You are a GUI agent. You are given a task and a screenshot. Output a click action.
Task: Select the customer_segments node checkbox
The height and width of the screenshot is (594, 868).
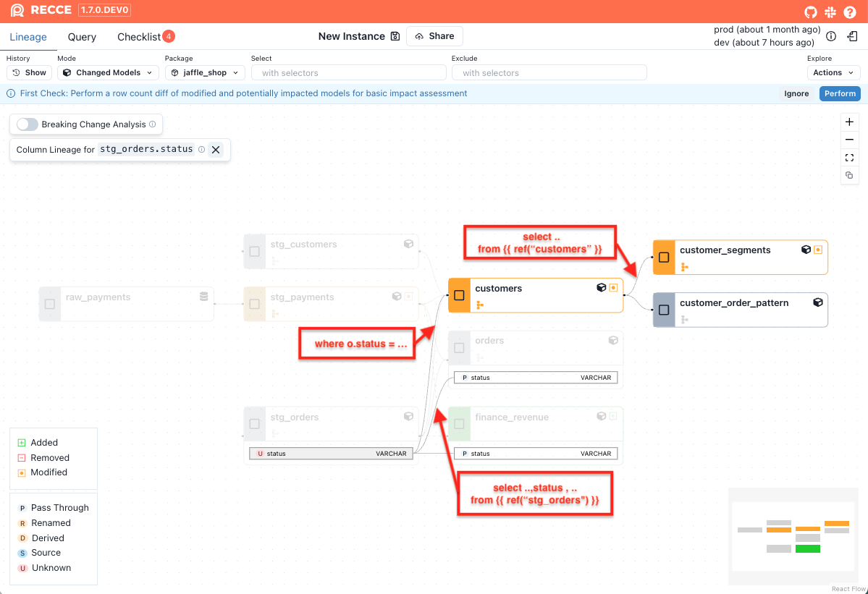pos(664,257)
